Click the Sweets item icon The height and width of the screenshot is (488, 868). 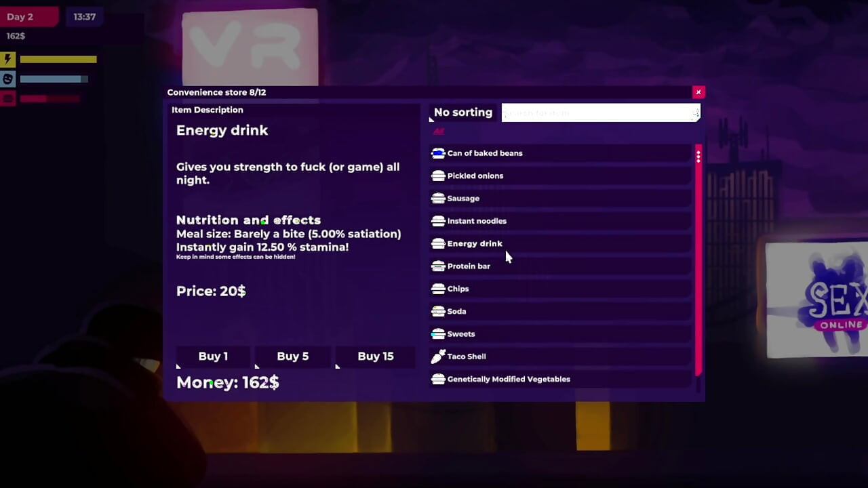point(438,334)
